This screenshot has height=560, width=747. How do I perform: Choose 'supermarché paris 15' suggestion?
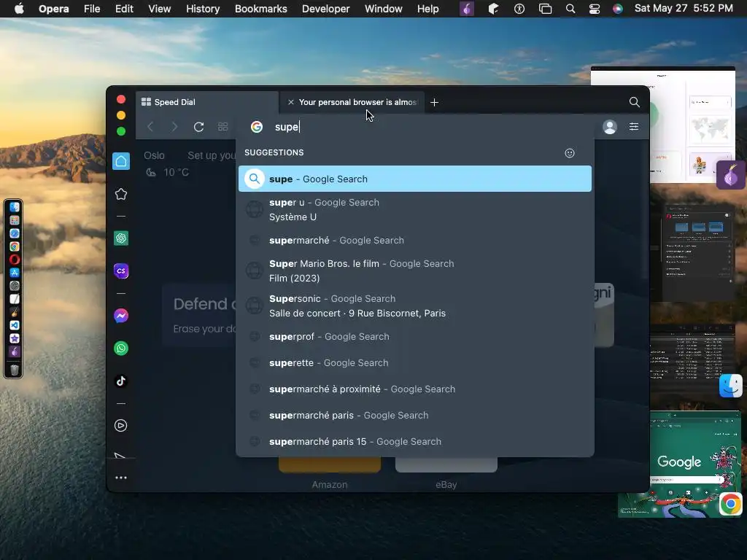[x=415, y=441]
